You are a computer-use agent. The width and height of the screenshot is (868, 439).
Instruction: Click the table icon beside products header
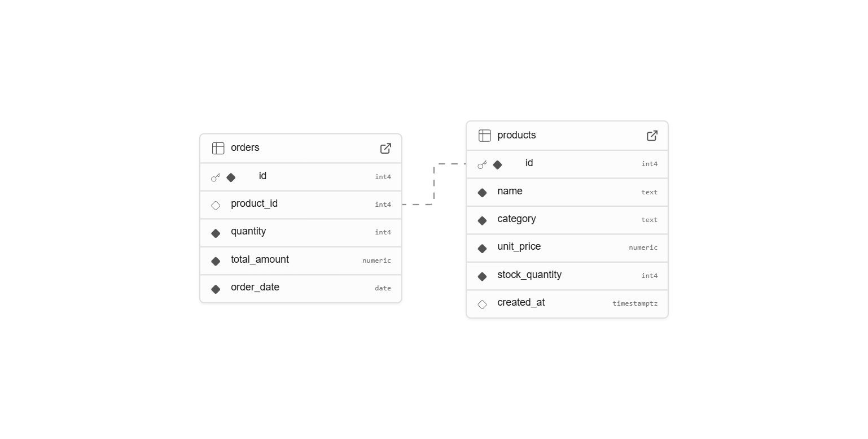[485, 135]
